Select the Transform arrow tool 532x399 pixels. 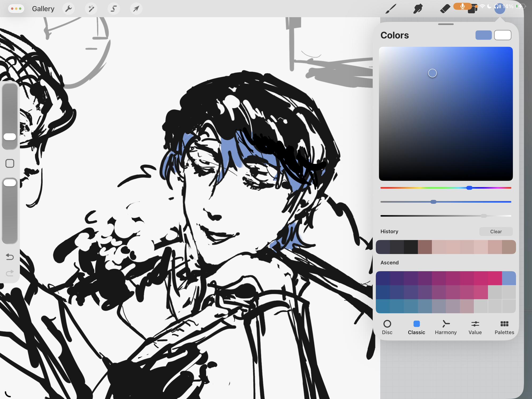point(136,9)
